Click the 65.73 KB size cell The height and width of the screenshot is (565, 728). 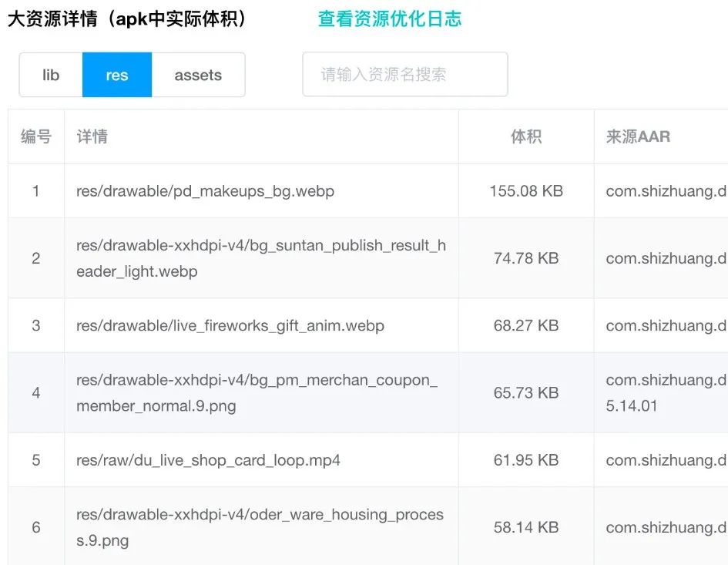(x=526, y=392)
